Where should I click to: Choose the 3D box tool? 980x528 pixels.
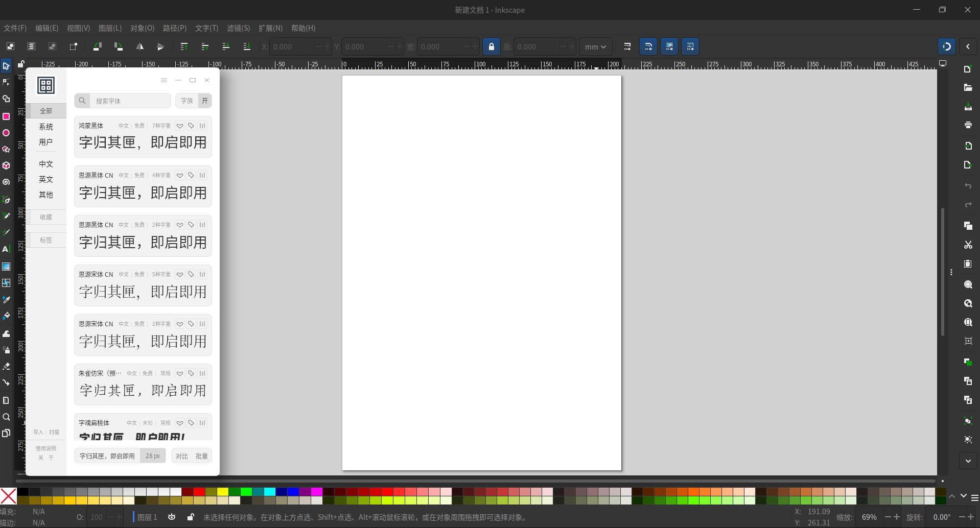tap(6, 166)
